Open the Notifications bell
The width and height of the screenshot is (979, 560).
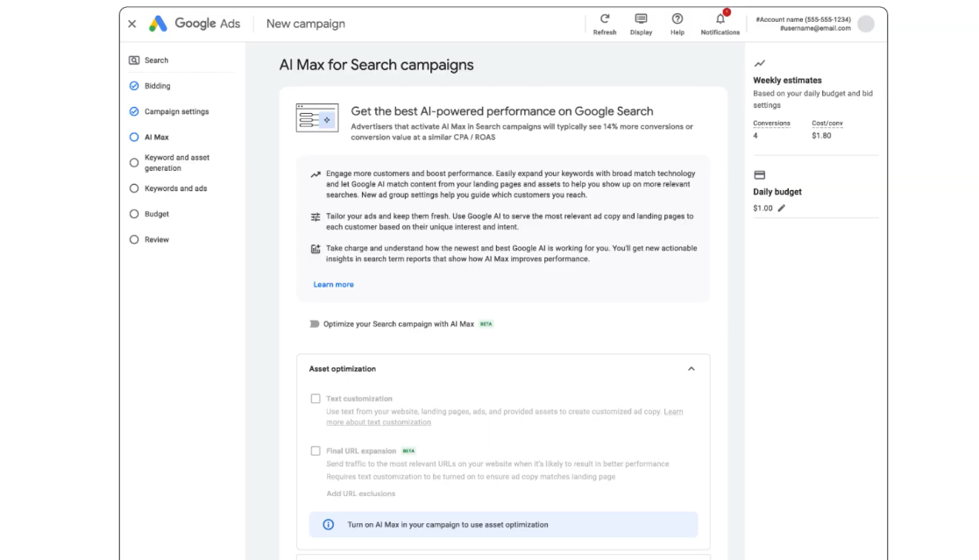pyautogui.click(x=720, y=18)
